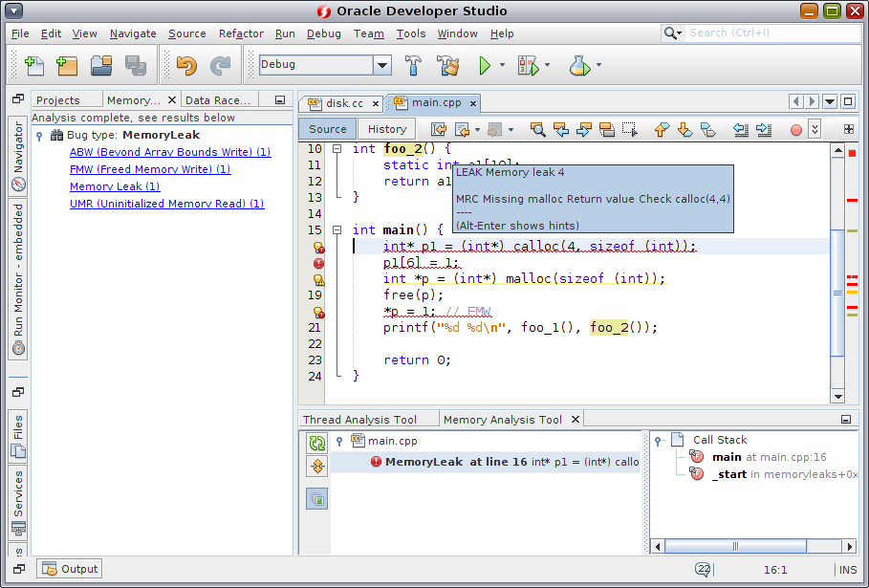
Task: Open the UMR (Uninitialized Memory Read) link
Action: coord(166,204)
